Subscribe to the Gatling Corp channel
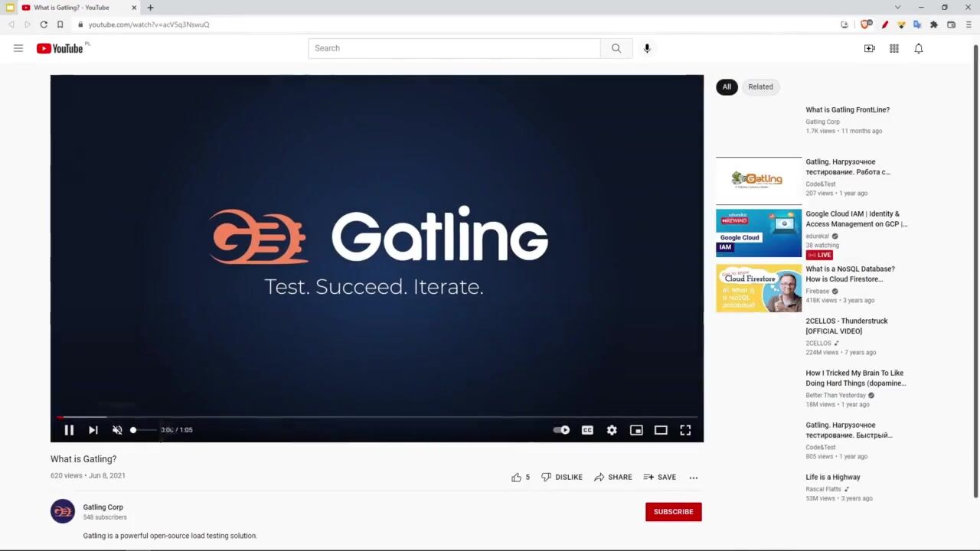 click(673, 512)
